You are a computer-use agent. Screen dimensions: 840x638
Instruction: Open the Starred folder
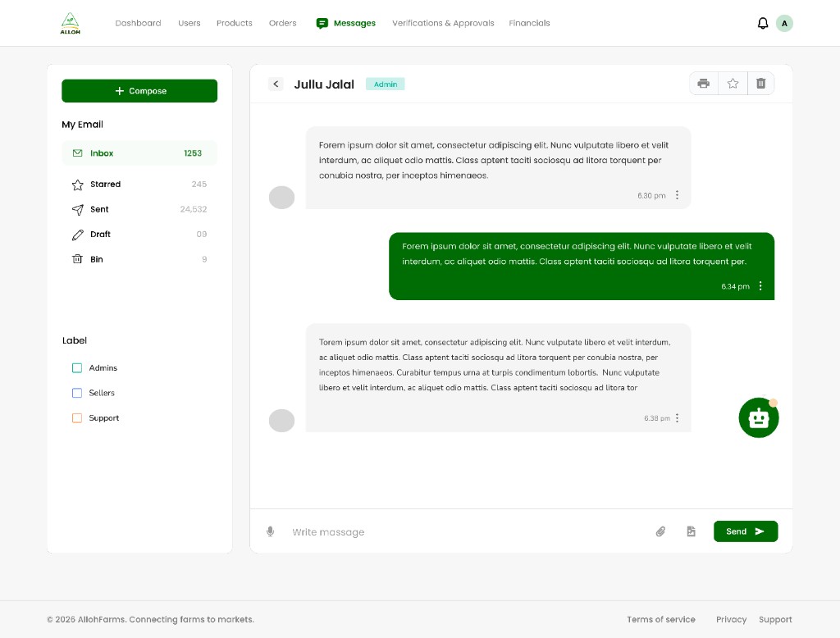click(x=139, y=185)
